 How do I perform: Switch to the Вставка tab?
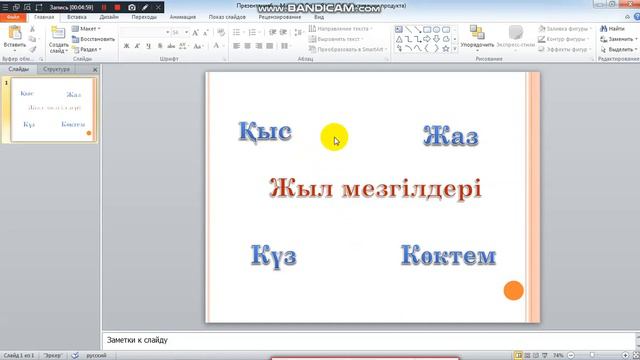(77, 17)
